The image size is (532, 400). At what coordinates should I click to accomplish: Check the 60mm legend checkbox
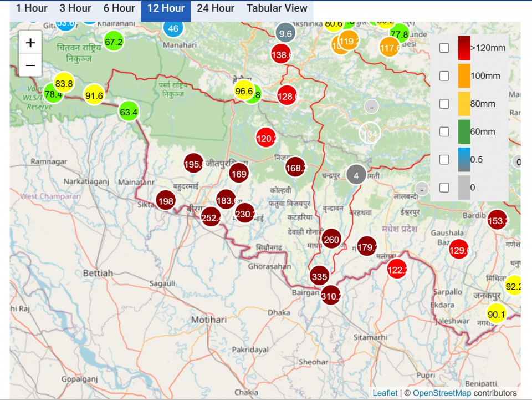point(444,131)
